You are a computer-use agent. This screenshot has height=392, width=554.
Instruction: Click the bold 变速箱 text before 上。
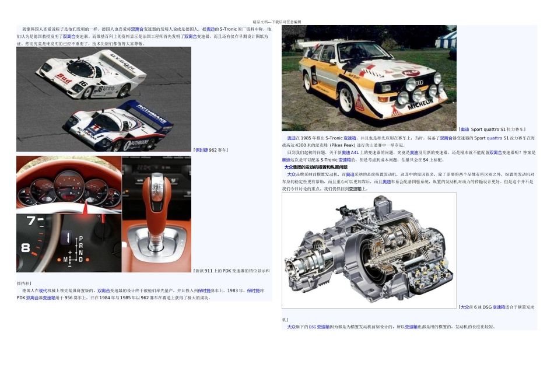coord(355,189)
